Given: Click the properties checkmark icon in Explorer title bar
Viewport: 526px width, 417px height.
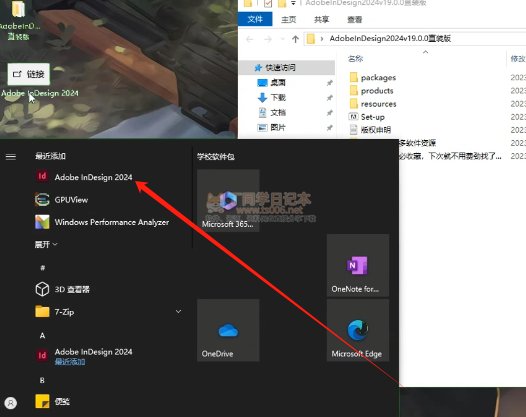Looking at the screenshot, I should [x=268, y=4].
